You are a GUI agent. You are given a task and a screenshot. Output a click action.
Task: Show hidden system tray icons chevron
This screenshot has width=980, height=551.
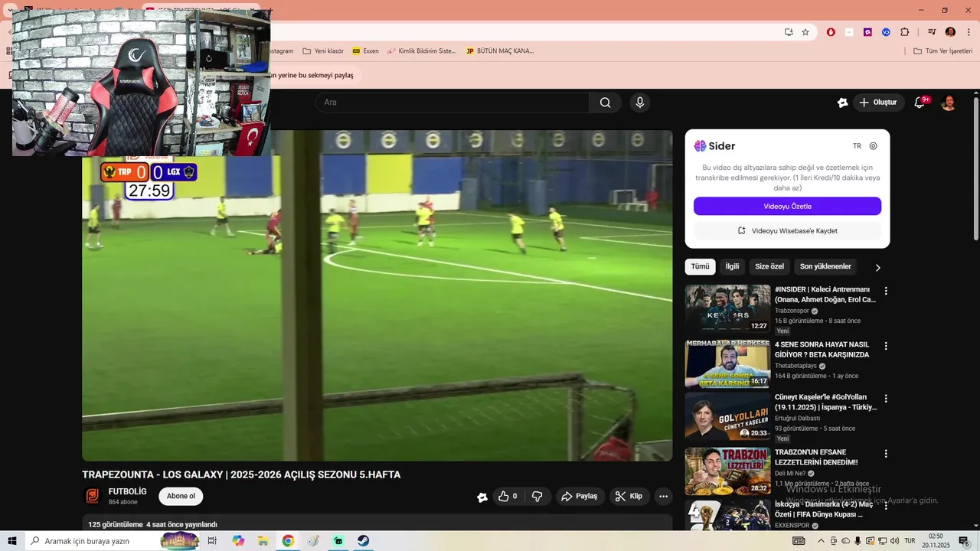tap(822, 541)
